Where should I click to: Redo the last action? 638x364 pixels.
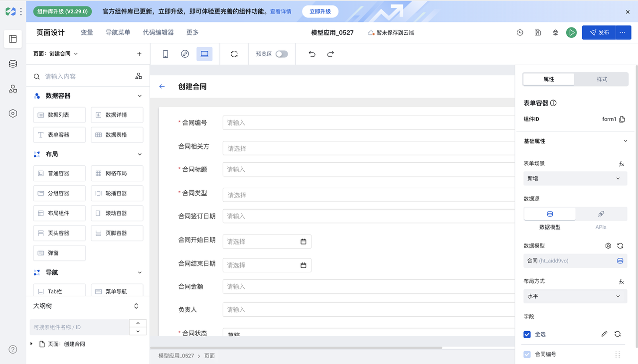[x=330, y=54]
